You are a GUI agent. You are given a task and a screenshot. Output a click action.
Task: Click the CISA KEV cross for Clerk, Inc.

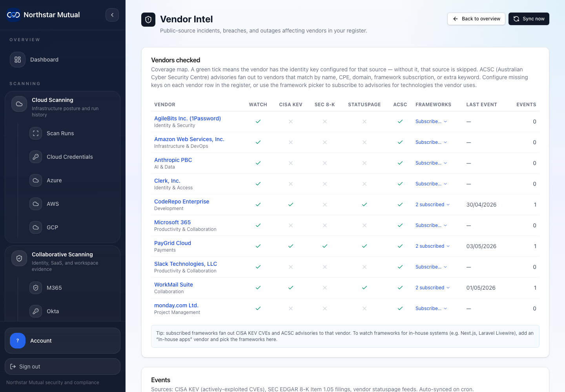point(291,184)
